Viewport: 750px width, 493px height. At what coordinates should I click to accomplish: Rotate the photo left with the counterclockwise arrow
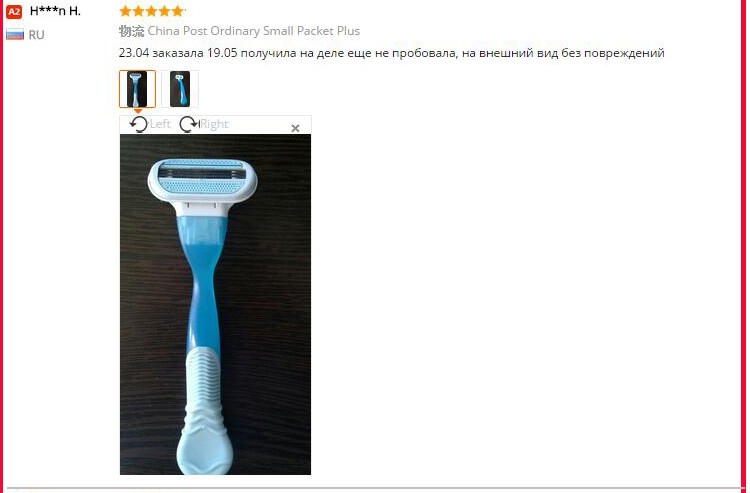(x=139, y=124)
